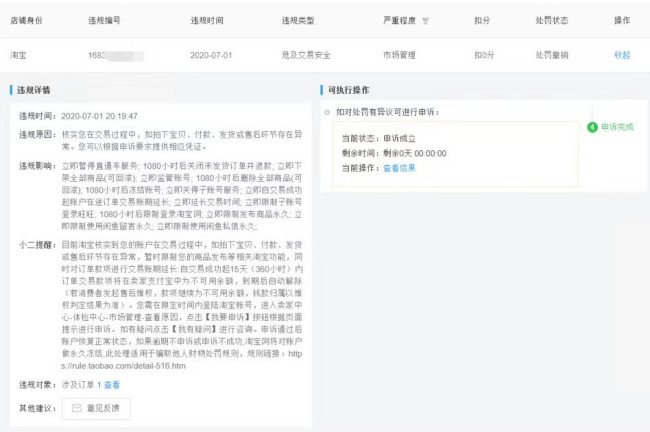Click the 严重程度 column header

pos(399,20)
